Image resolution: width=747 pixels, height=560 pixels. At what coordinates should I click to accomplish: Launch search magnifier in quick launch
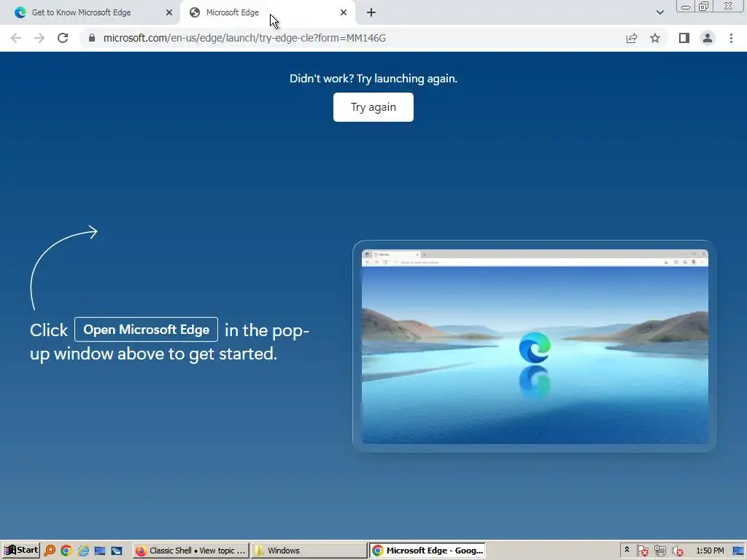(x=50, y=551)
